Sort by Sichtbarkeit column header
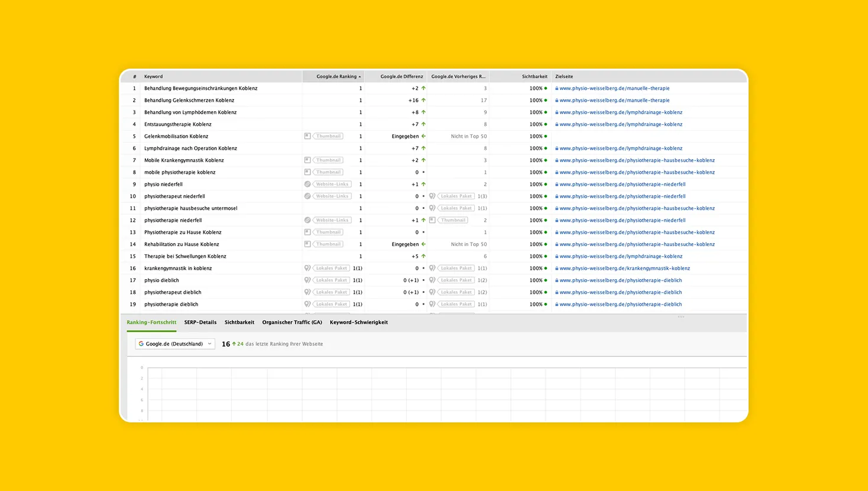The width and height of the screenshot is (868, 491). tap(534, 76)
